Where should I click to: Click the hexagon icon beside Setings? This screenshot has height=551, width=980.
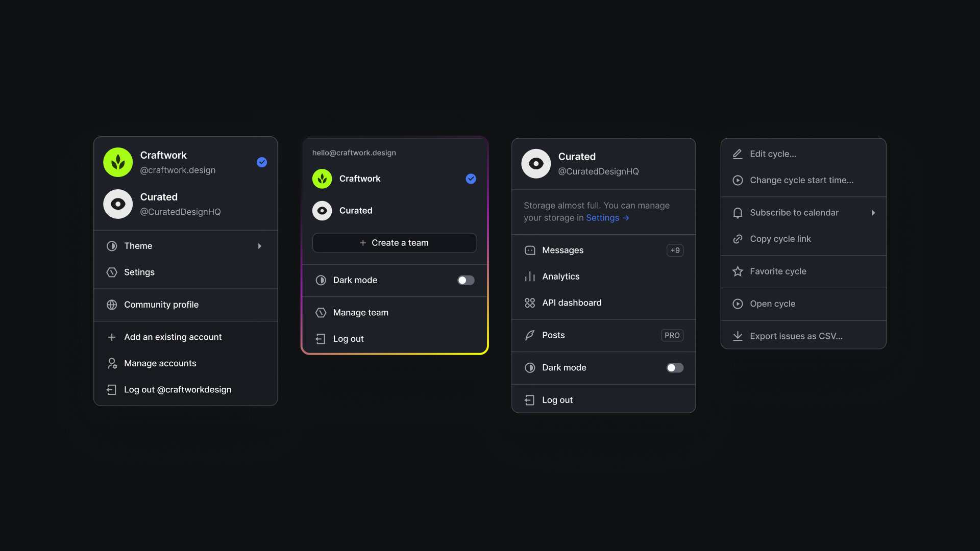click(x=112, y=272)
